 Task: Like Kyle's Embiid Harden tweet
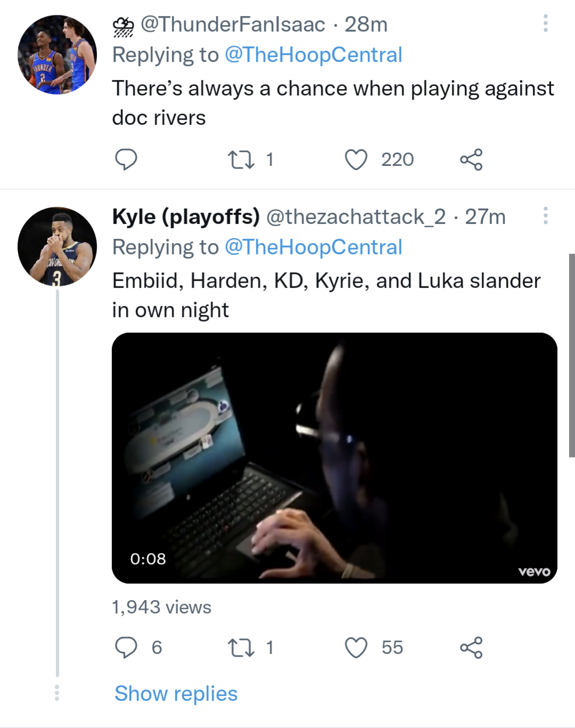[356, 647]
